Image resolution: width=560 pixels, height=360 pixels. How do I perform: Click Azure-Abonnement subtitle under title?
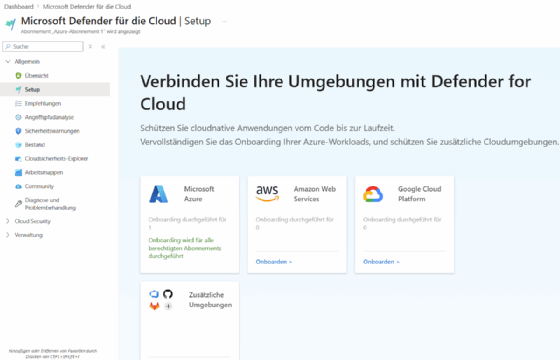pyautogui.click(x=80, y=31)
